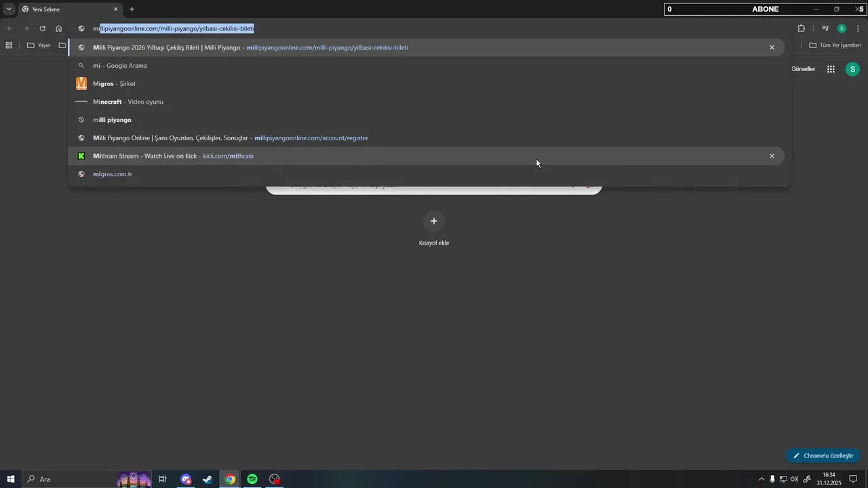Open a new tab with plus button
The height and width of the screenshot is (488, 868).
(x=132, y=9)
